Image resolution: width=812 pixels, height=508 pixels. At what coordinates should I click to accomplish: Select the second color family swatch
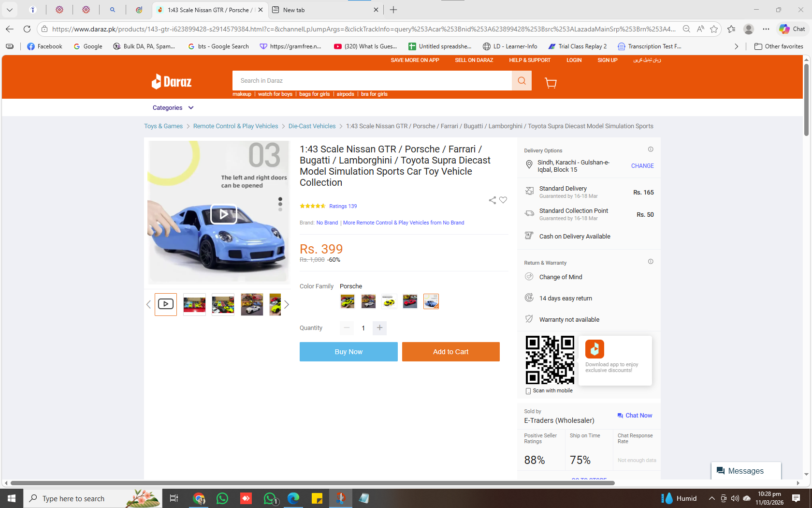pyautogui.click(x=368, y=301)
